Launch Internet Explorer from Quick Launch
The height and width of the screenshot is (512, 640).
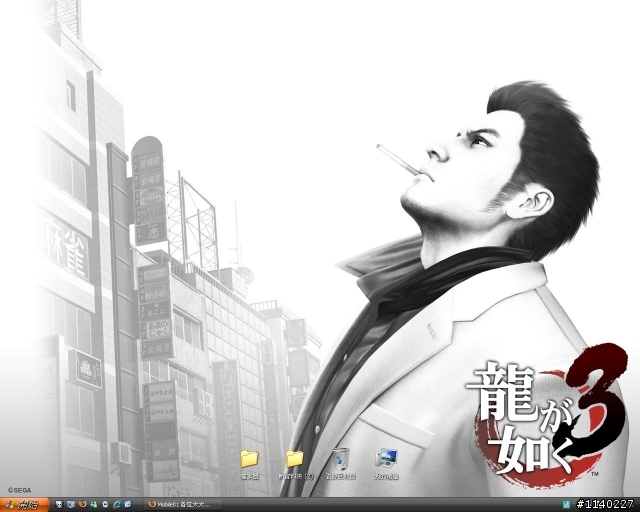pos(117,505)
